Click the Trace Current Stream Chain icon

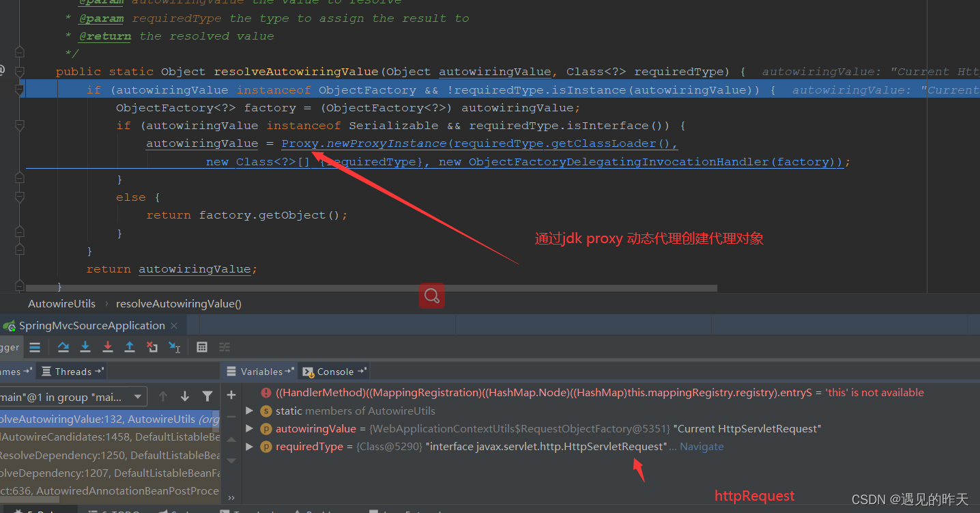pyautogui.click(x=225, y=347)
